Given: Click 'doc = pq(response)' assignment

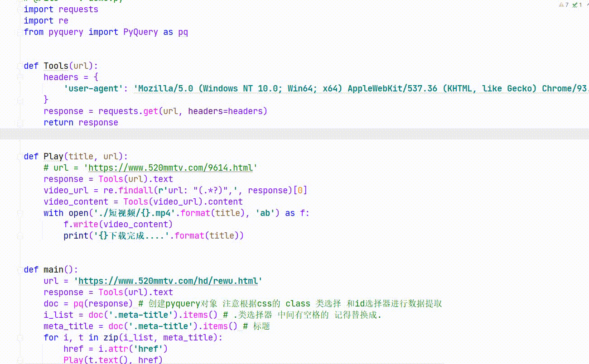Looking at the screenshot, I should coord(88,304).
